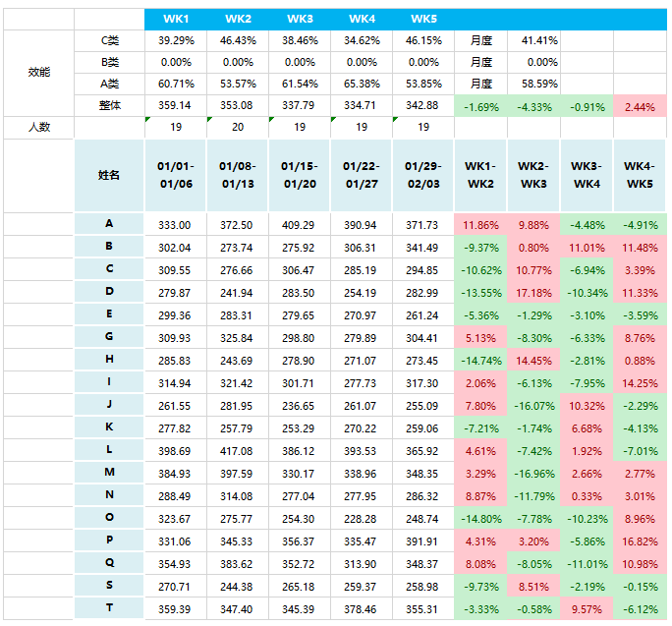Select the headcount cell showing 20

coord(238,127)
